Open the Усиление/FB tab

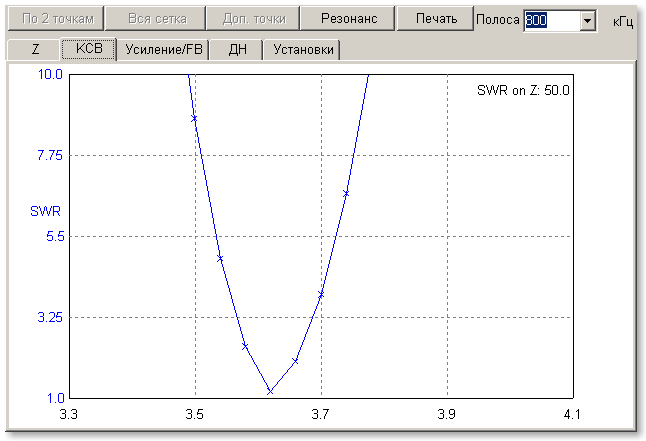[162, 49]
